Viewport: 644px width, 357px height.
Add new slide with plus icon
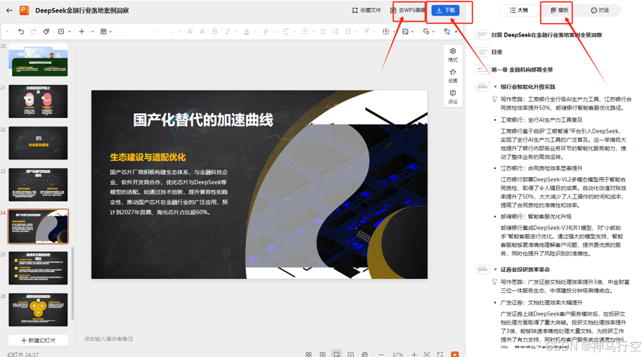tap(82, 32)
